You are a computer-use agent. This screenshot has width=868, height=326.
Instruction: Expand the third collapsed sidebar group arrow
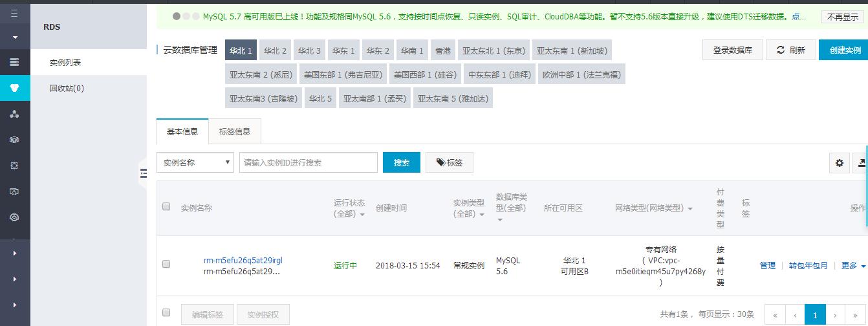[15, 305]
